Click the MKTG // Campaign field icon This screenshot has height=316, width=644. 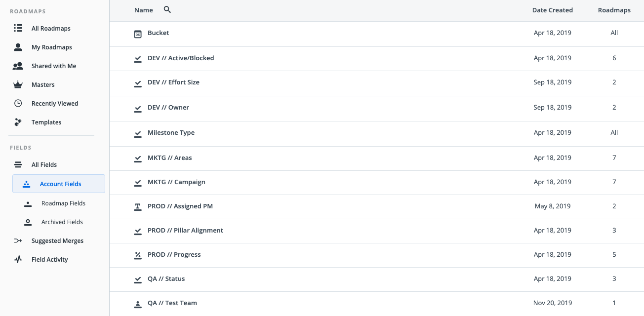(138, 183)
